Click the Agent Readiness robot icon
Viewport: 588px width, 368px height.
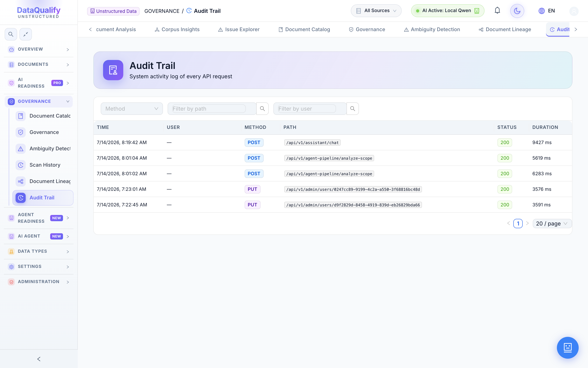tap(11, 218)
